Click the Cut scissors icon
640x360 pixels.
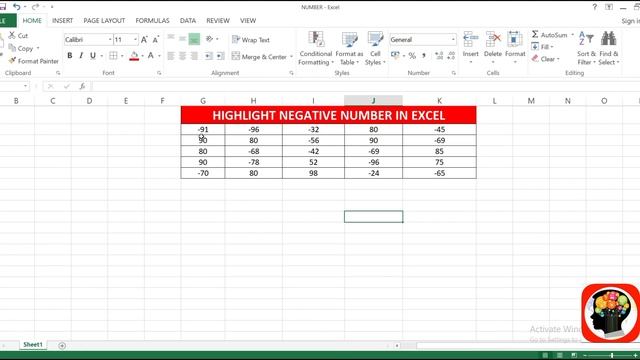12,36
